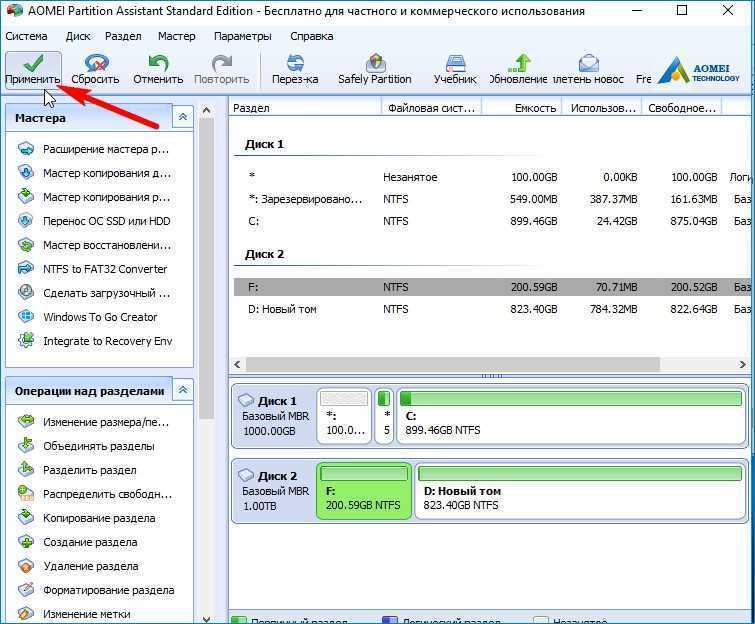The height and width of the screenshot is (624, 755).
Task: Open the Мастер menu
Action: [177, 36]
